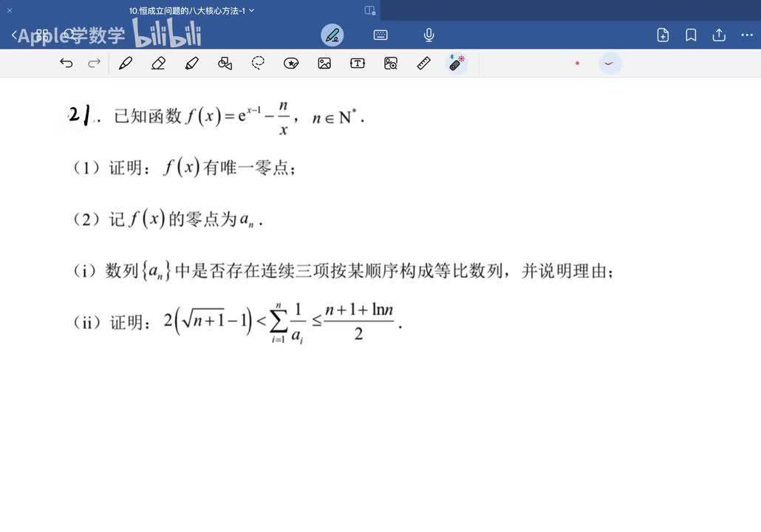This screenshot has height=532, width=761.
Task: Open the Elements sticker tool
Action: [x=291, y=63]
